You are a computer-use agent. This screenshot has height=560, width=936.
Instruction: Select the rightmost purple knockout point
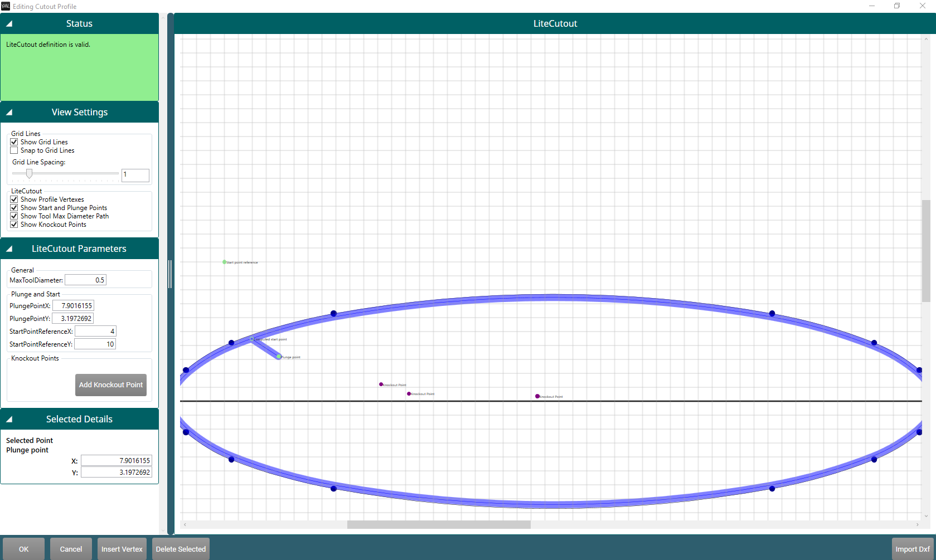[537, 396]
